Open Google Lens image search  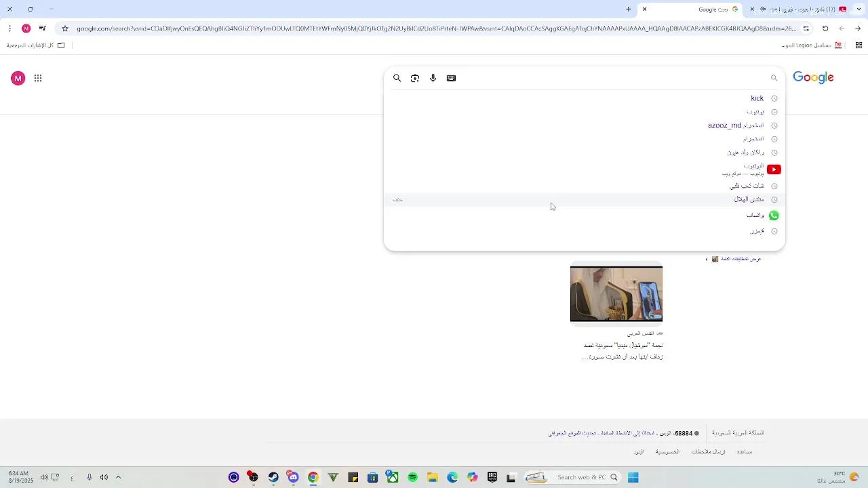pyautogui.click(x=415, y=78)
